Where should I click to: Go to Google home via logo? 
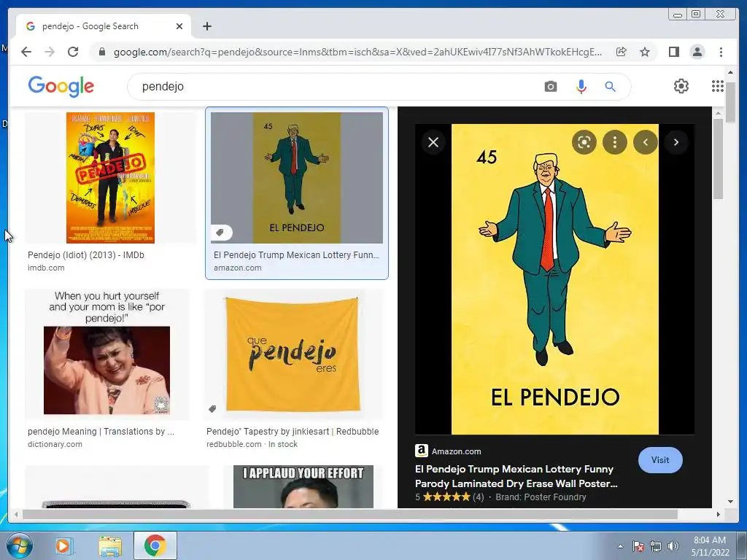(61, 86)
